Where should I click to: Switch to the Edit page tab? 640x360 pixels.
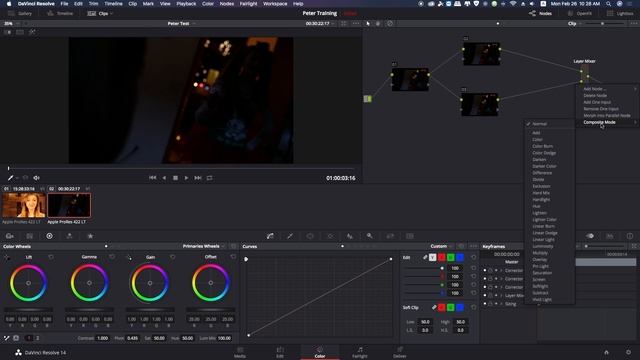[280, 352]
